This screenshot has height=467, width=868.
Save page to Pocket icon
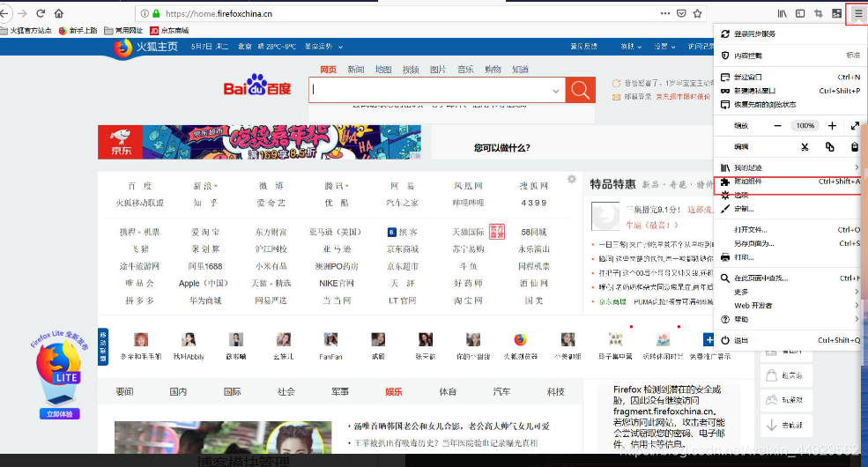coord(681,13)
